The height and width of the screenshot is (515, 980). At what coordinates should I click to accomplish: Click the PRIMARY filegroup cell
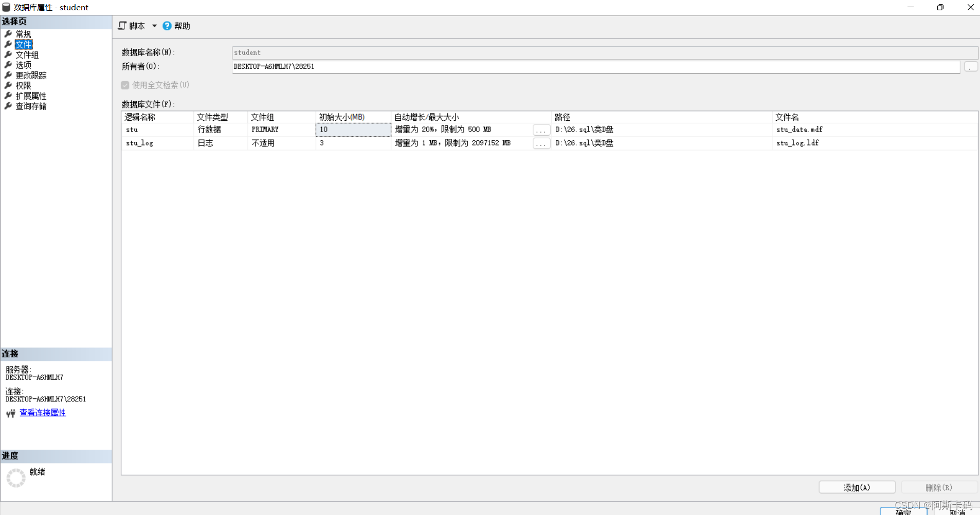click(x=282, y=130)
